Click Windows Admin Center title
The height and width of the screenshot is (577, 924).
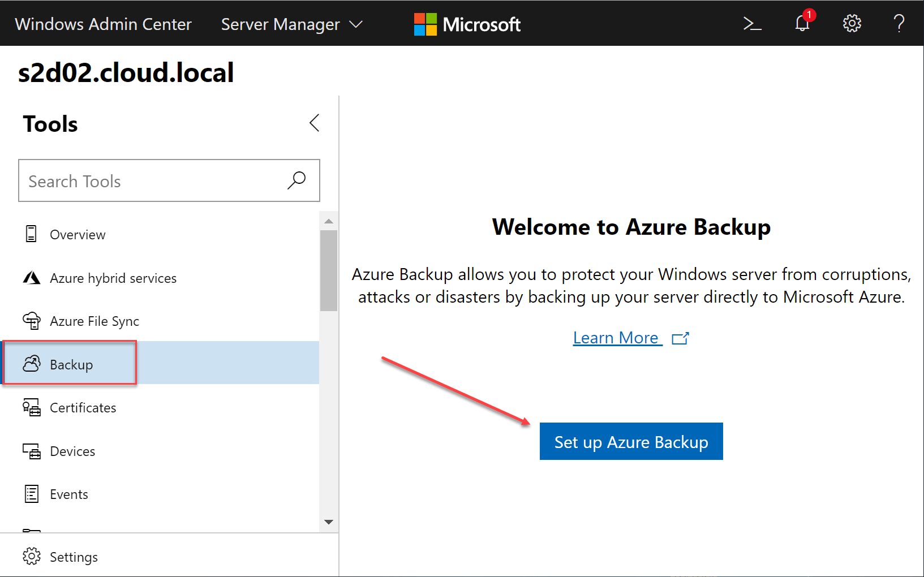(x=103, y=24)
